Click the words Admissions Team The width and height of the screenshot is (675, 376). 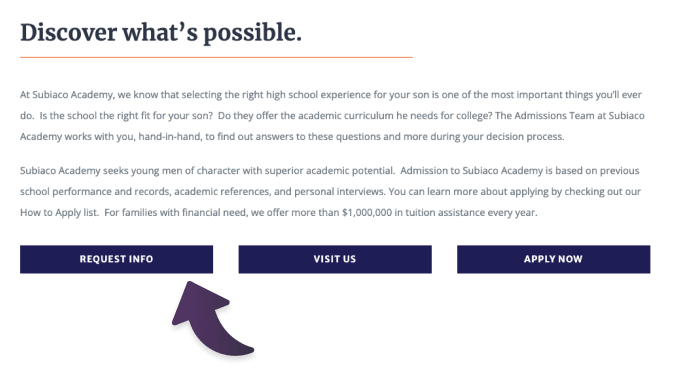554,116
